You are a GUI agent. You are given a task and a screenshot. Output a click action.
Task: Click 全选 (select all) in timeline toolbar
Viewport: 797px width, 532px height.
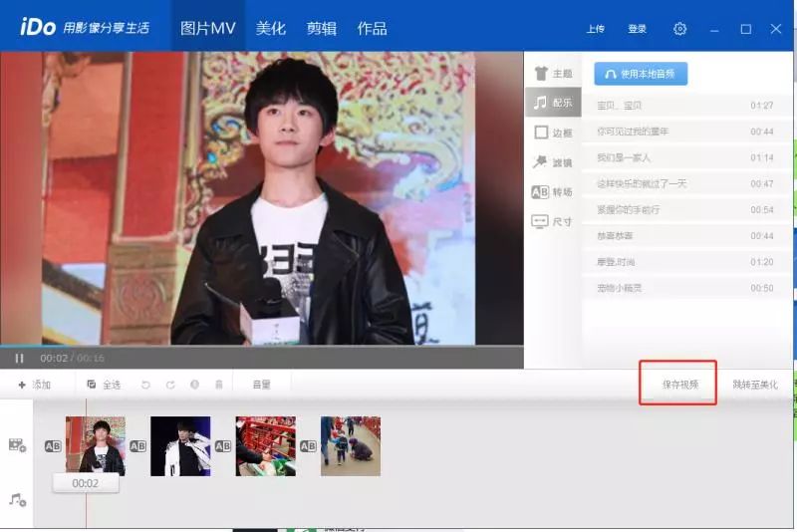[x=104, y=385]
